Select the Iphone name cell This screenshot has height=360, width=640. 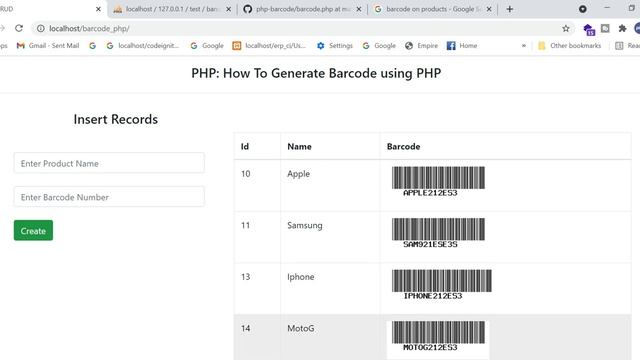coord(330,289)
